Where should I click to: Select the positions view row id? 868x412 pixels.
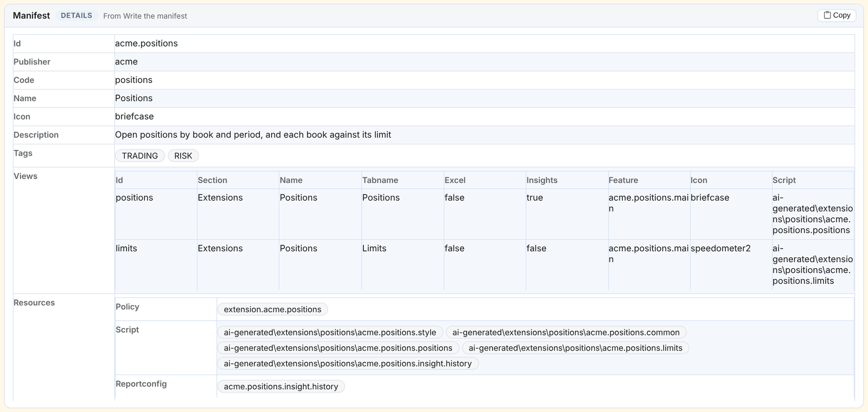click(135, 198)
